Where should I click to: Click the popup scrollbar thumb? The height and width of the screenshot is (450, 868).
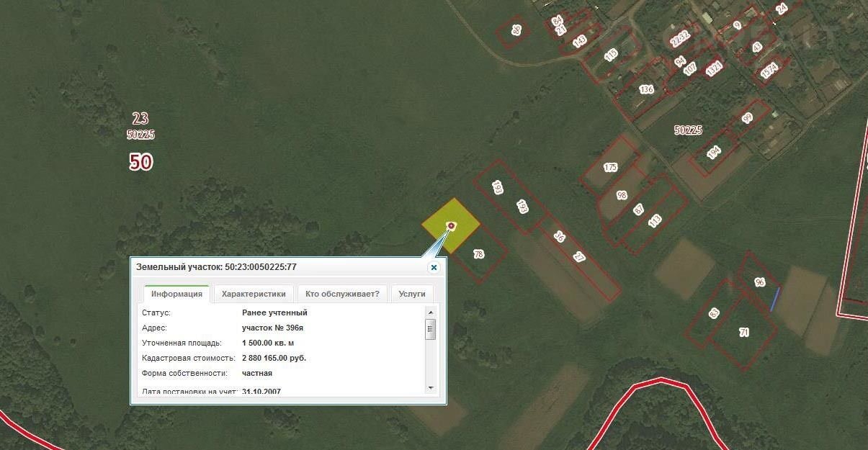pos(431,330)
